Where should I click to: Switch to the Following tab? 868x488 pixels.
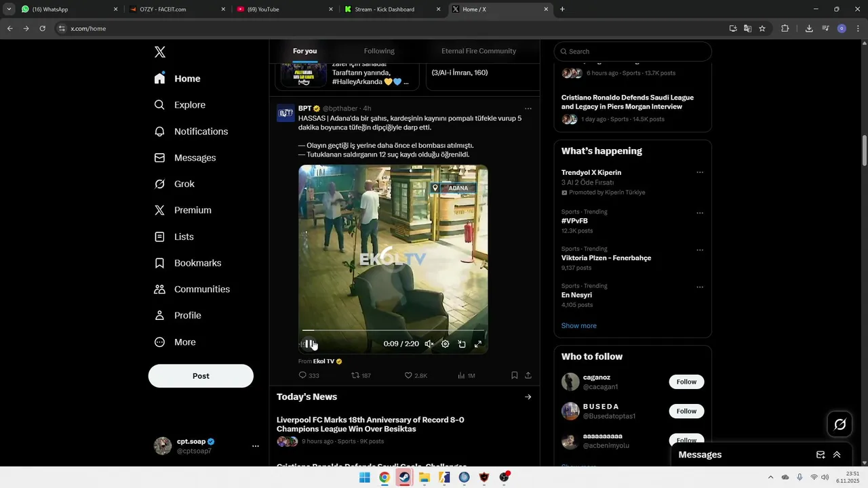pyautogui.click(x=379, y=51)
